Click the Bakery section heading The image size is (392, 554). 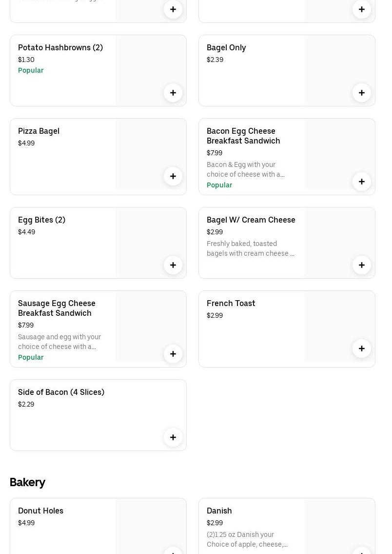click(x=27, y=482)
